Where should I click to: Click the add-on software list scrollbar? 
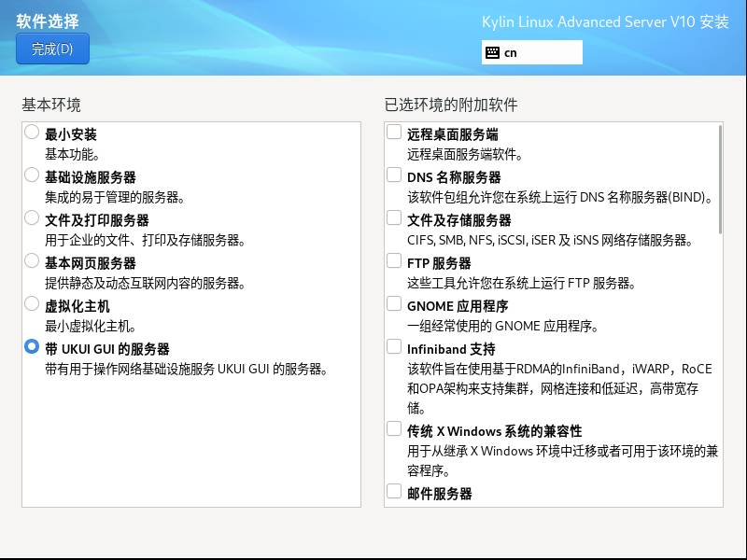coord(720,179)
